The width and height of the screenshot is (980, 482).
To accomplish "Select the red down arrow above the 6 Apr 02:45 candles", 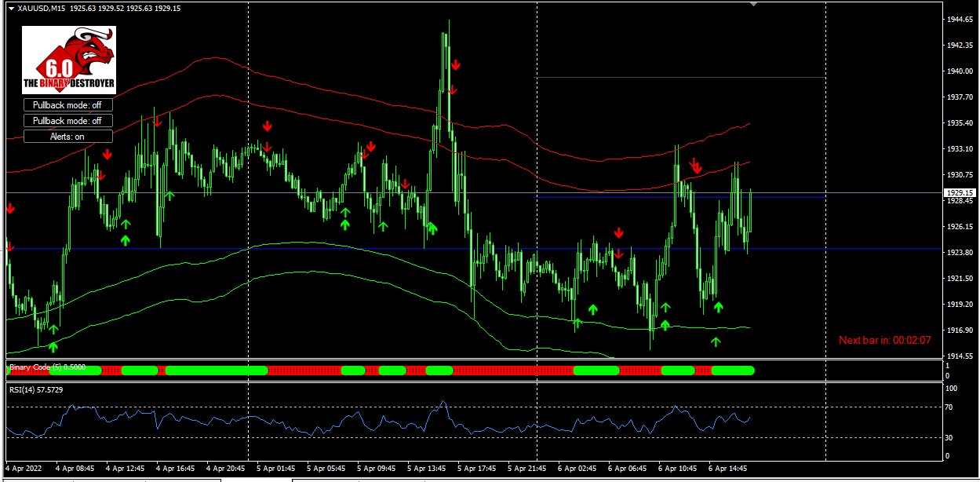I will [618, 232].
